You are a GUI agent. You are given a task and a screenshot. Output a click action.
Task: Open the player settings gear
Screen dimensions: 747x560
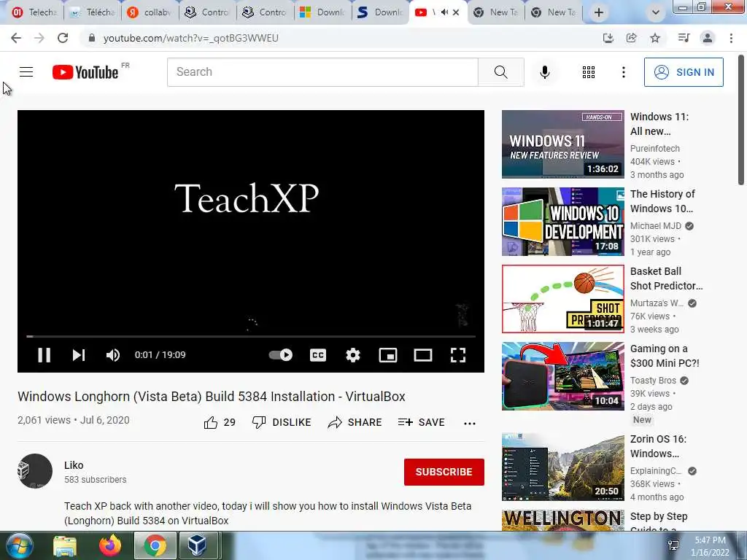(x=353, y=355)
